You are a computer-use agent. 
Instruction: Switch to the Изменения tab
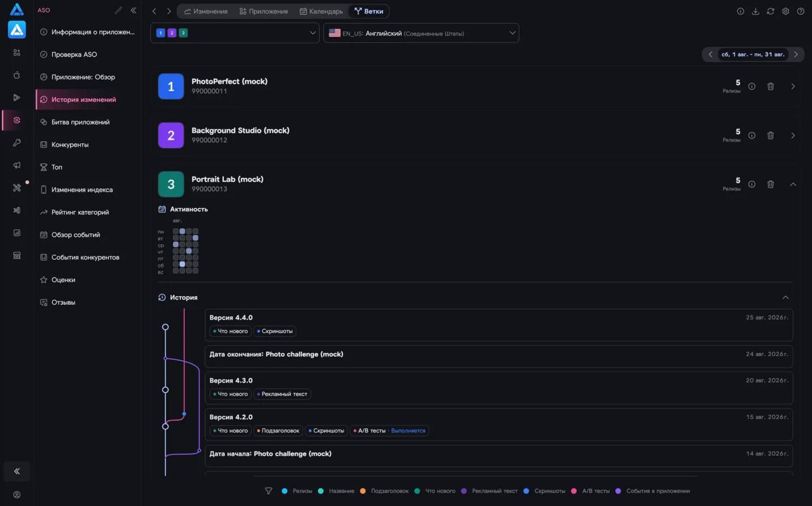(206, 11)
